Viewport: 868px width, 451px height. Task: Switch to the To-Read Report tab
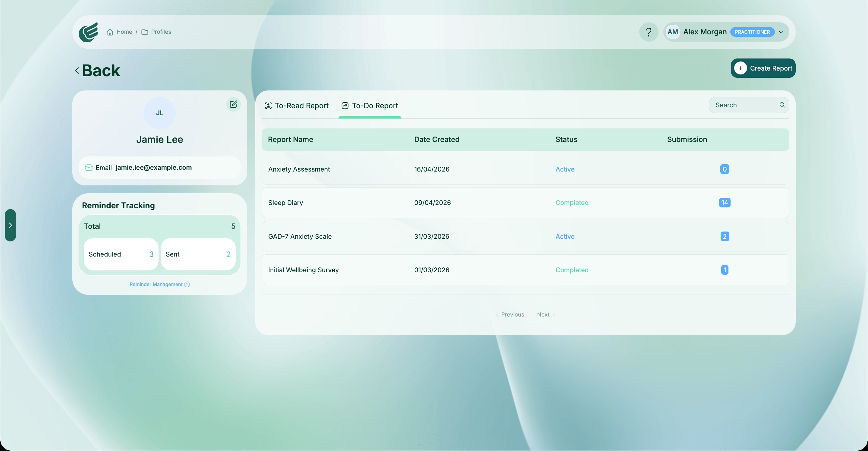coord(297,106)
